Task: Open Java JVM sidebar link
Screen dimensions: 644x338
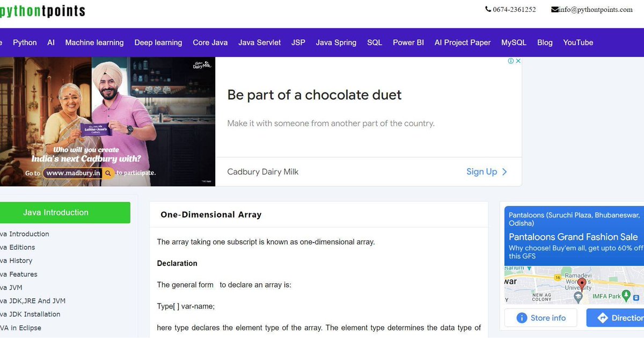Action: click(11, 287)
